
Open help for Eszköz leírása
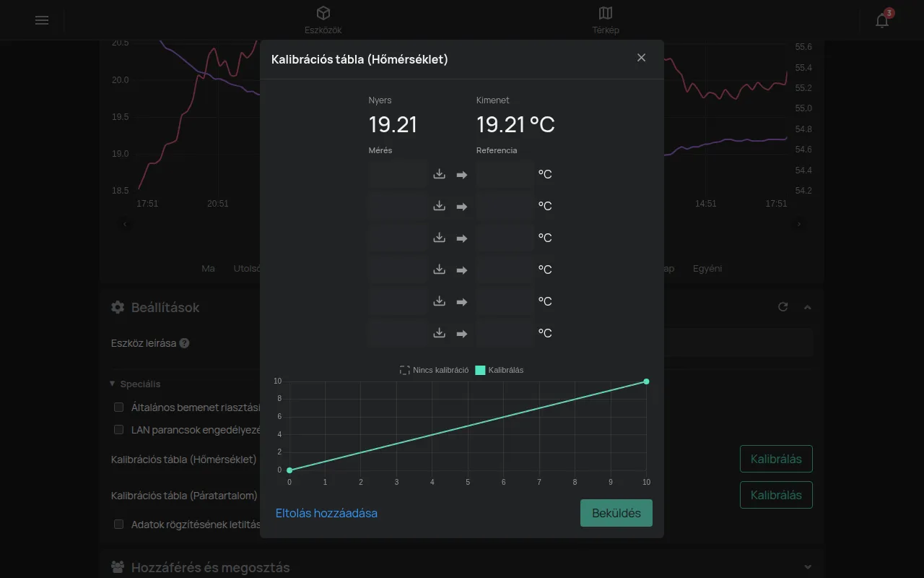tap(184, 343)
